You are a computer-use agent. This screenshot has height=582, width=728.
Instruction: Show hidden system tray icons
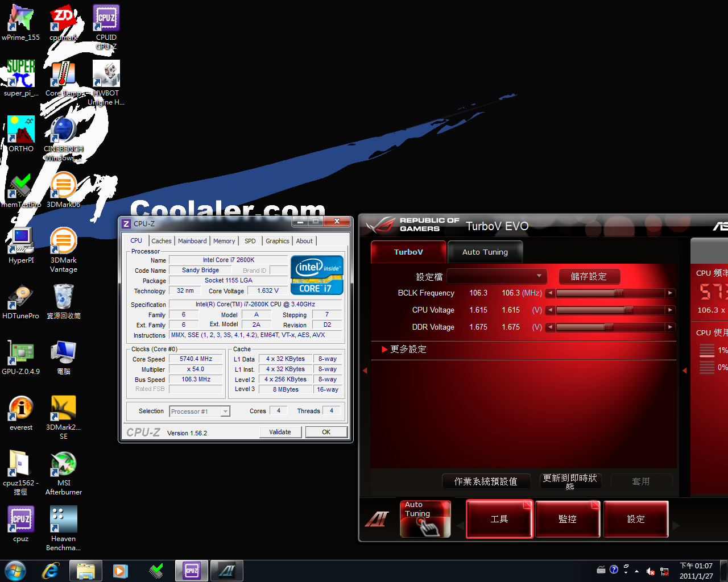point(636,571)
